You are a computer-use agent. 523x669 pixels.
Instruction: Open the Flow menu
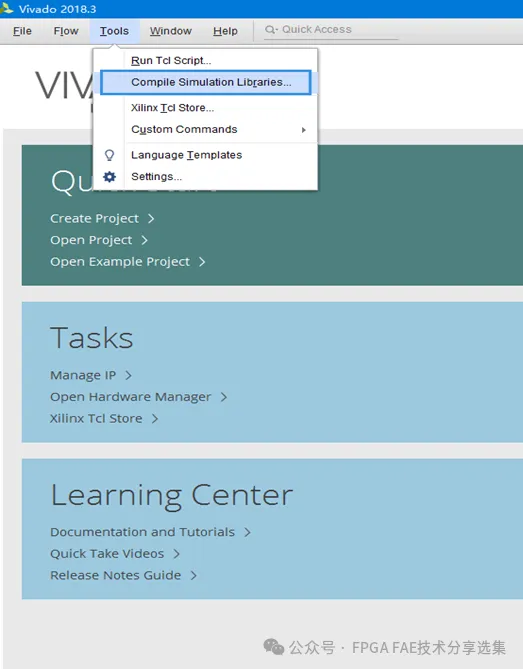(x=66, y=31)
